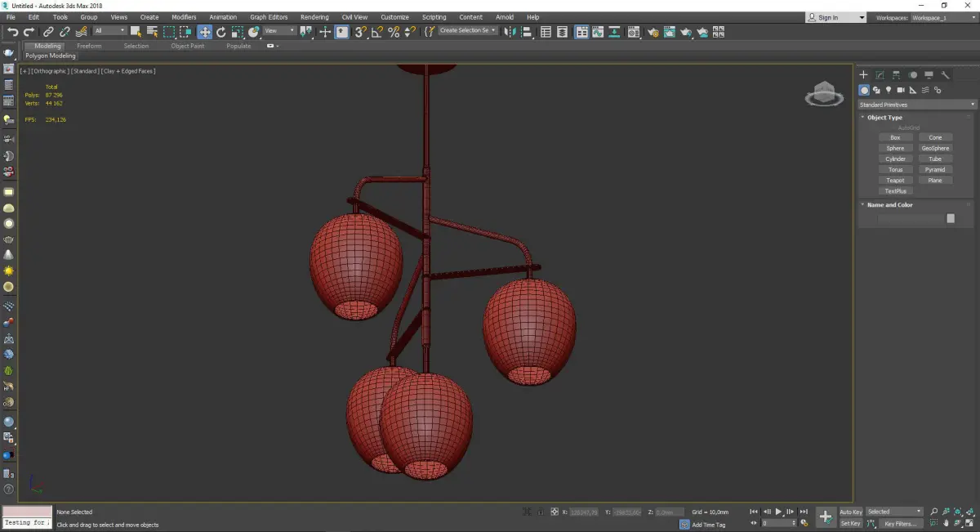
Task: Toggle Window/Crossing selection mode
Action: (x=186, y=32)
